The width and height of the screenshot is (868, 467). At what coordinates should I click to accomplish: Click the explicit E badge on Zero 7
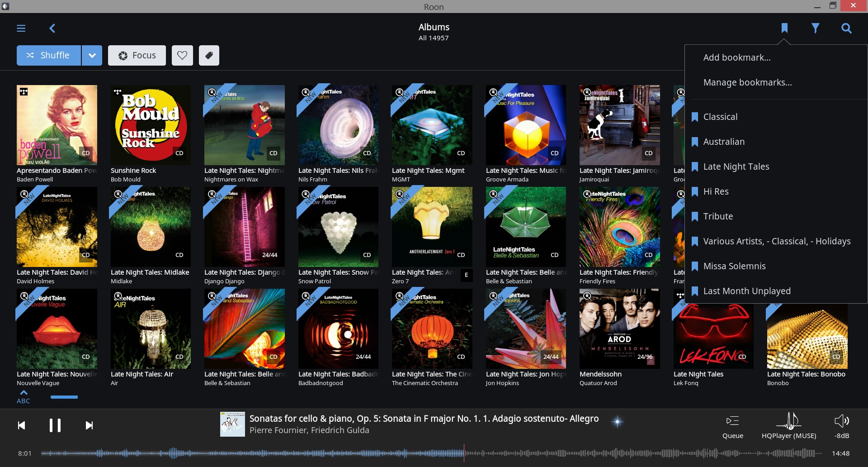point(466,275)
